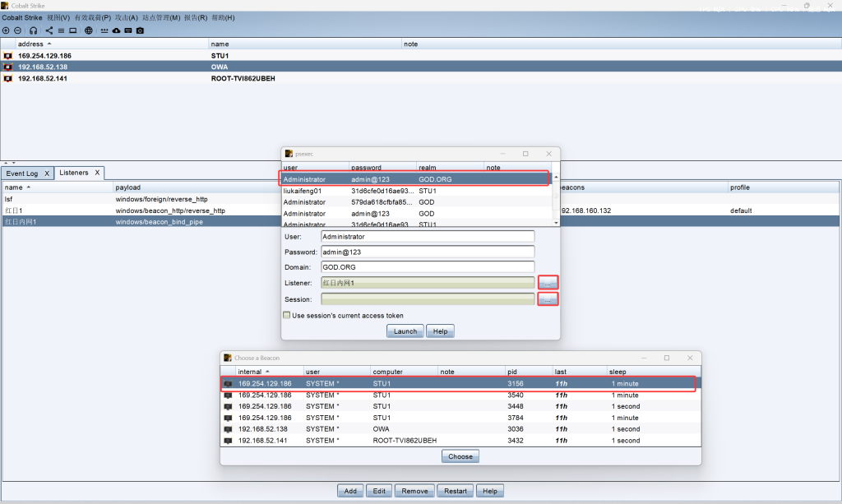The image size is (842, 504).
Task: Click beacon icon in pid 3540 row
Action: (x=229, y=395)
